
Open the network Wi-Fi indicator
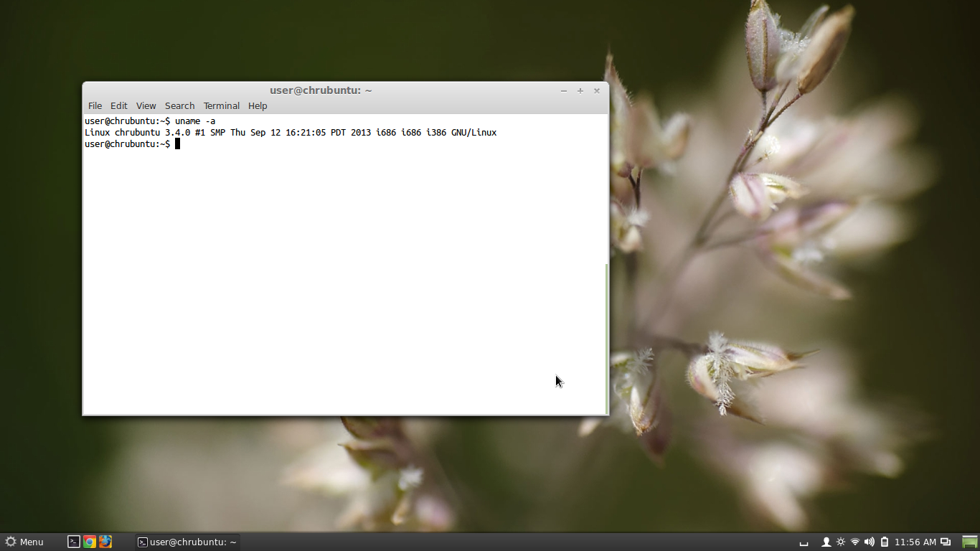(854, 542)
